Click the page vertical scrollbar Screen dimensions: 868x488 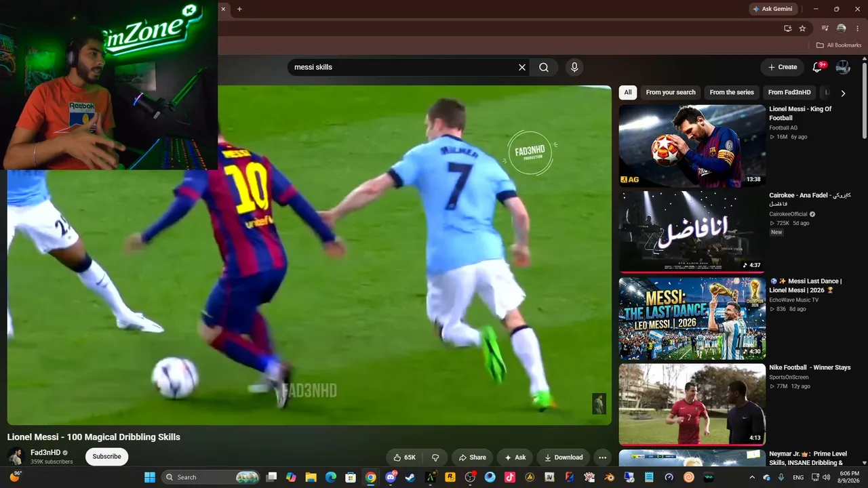(x=864, y=100)
